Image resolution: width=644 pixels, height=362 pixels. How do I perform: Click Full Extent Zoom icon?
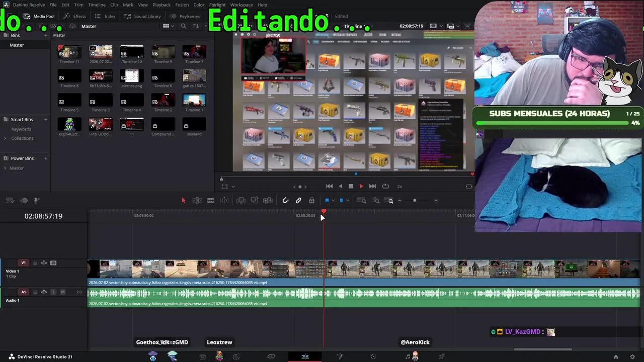tap(361, 201)
